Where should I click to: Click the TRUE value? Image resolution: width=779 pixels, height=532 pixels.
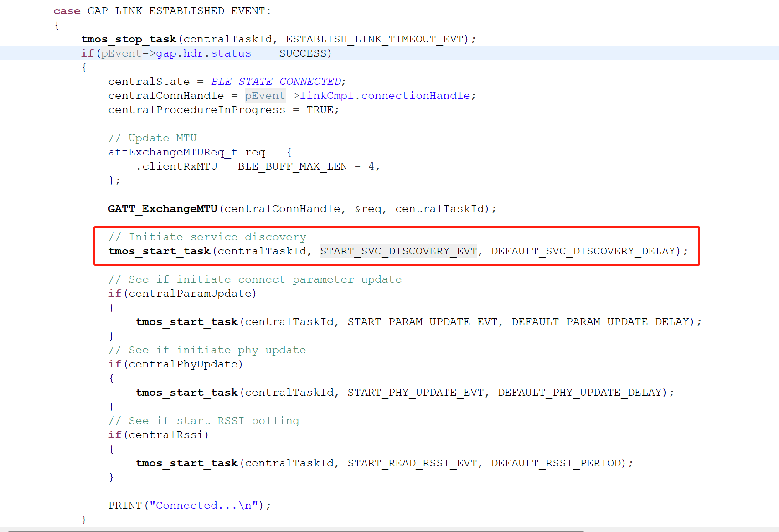(x=320, y=110)
